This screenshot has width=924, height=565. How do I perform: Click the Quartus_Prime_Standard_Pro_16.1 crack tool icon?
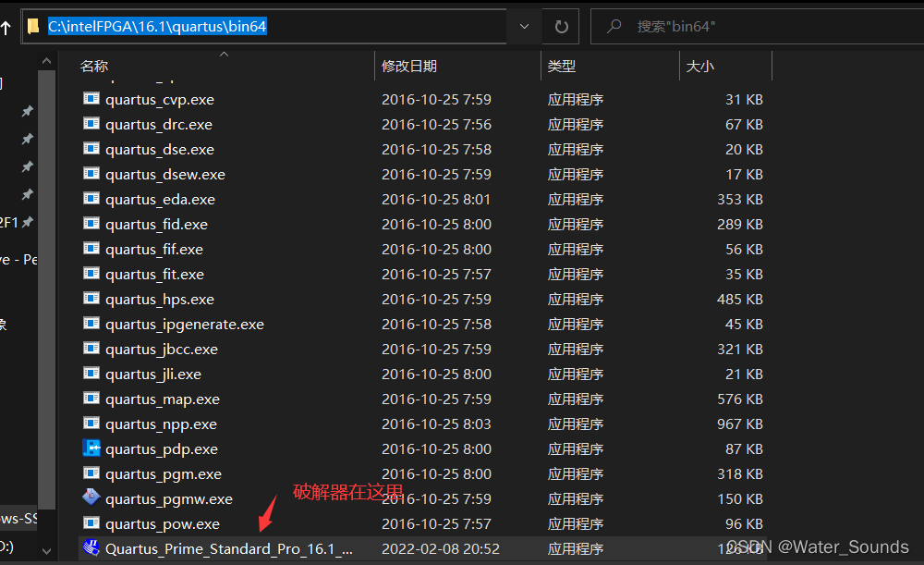(91, 548)
